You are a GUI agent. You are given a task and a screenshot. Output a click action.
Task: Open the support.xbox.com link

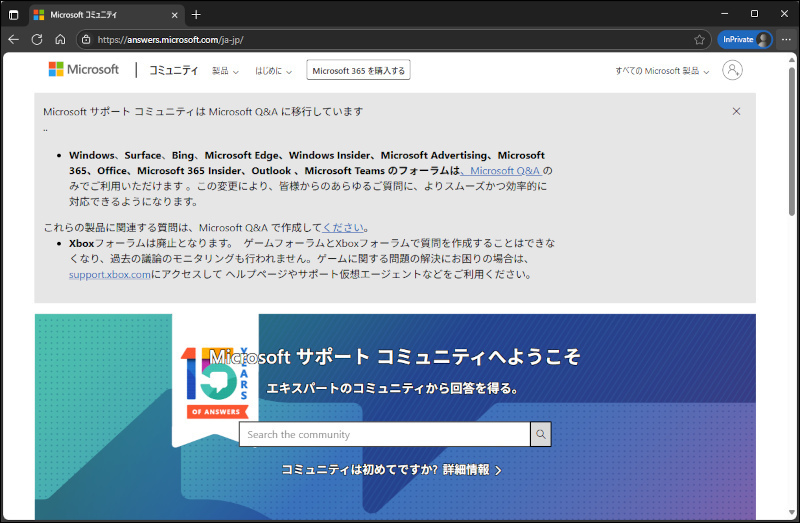tap(109, 274)
